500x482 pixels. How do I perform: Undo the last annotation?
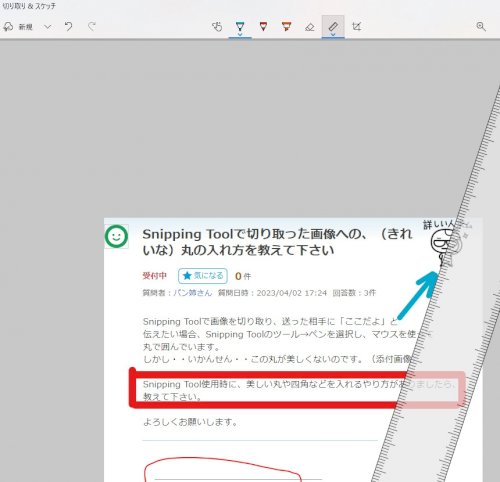68,26
